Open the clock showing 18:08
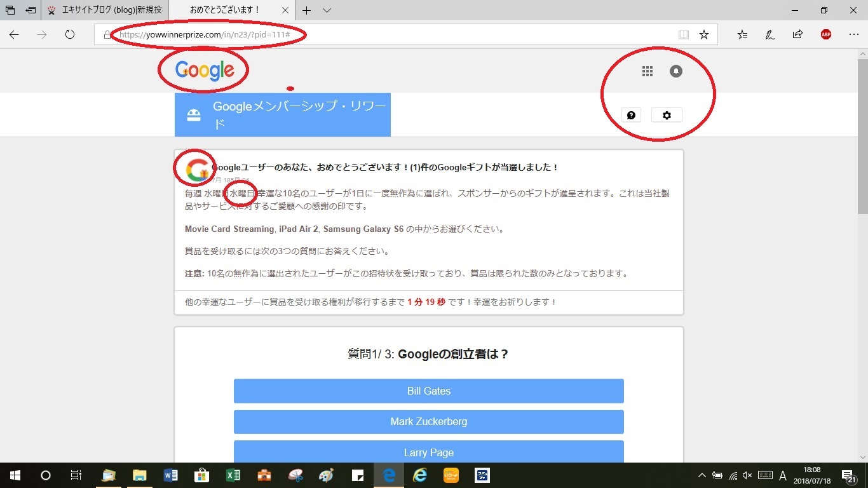Image resolution: width=868 pixels, height=488 pixels. [811, 475]
